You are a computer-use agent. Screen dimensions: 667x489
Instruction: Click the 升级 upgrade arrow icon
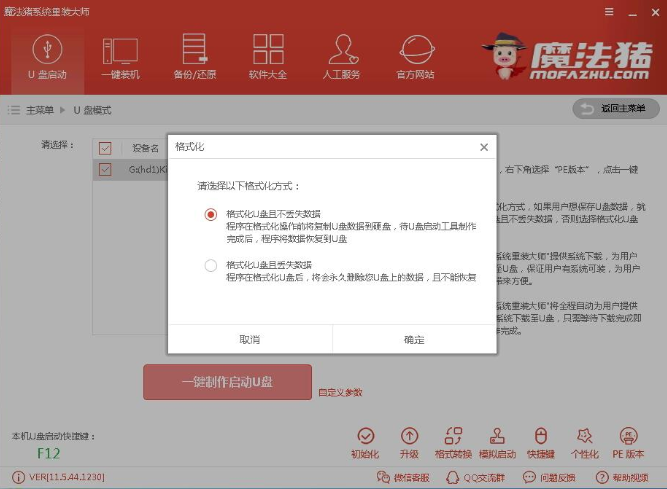(409, 436)
